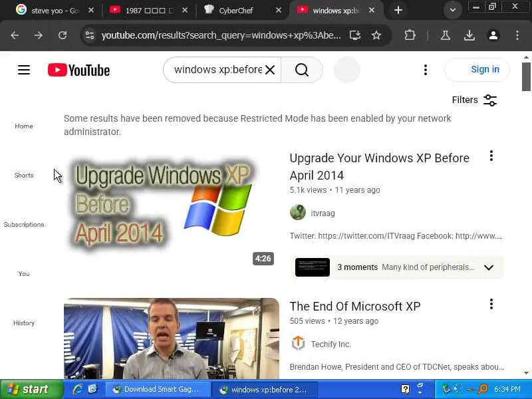
Task: Open browser profile avatar
Action: click(x=493, y=35)
